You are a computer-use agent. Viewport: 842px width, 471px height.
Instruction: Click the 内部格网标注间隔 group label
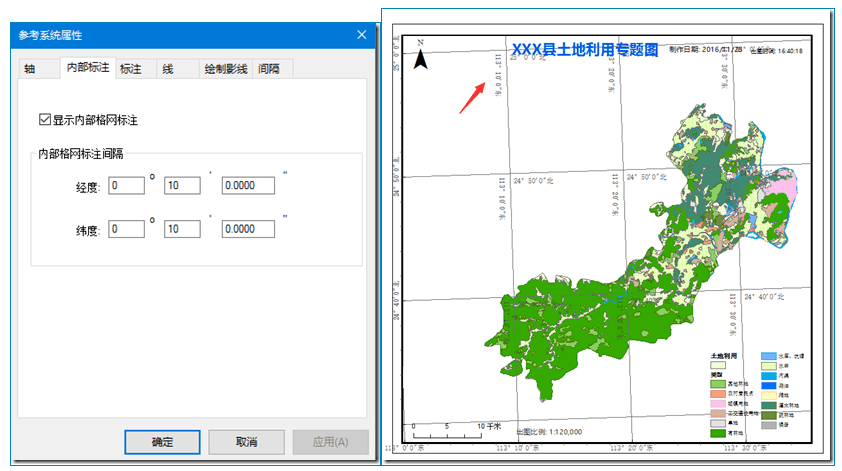tap(81, 154)
